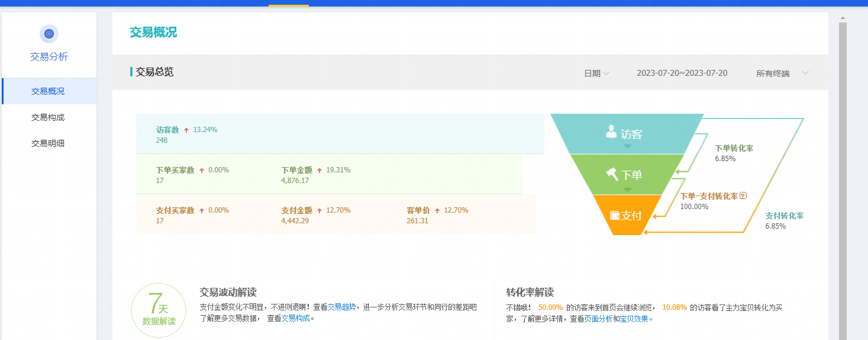Click the 7天 数据解读 circle badge
Screen dimensions: 868x340
pos(159,311)
